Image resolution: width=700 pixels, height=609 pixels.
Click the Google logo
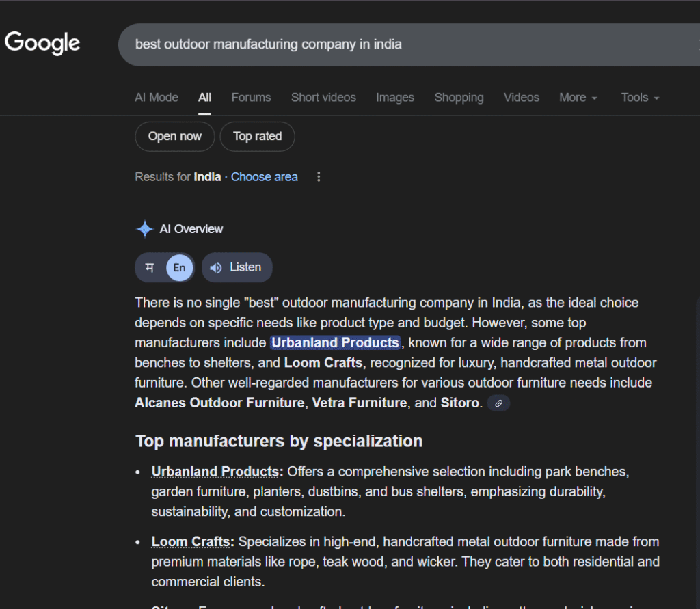(x=42, y=42)
